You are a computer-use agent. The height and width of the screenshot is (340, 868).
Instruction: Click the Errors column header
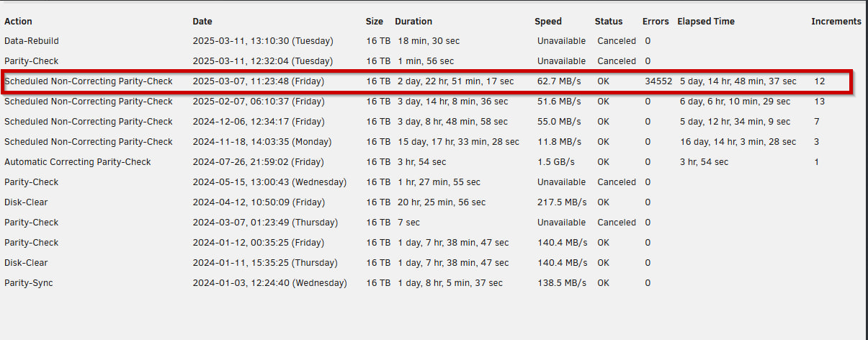[x=656, y=22]
